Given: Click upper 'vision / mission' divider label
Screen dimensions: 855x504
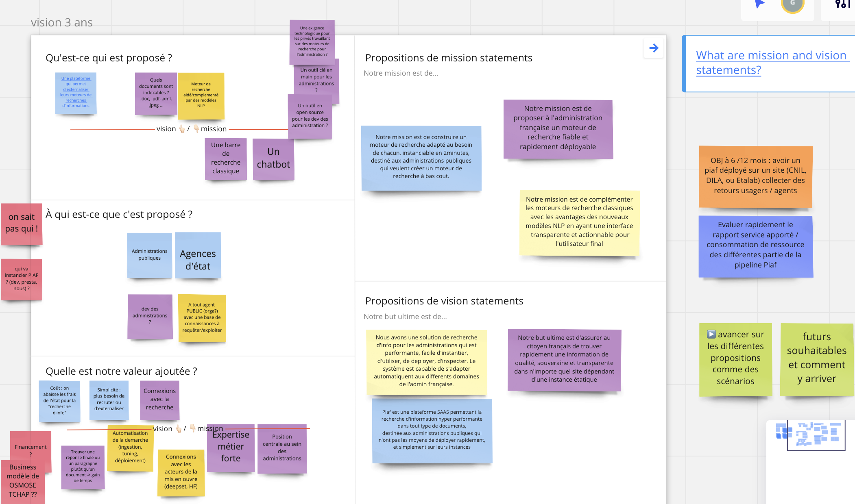Looking at the screenshot, I should tap(191, 129).
